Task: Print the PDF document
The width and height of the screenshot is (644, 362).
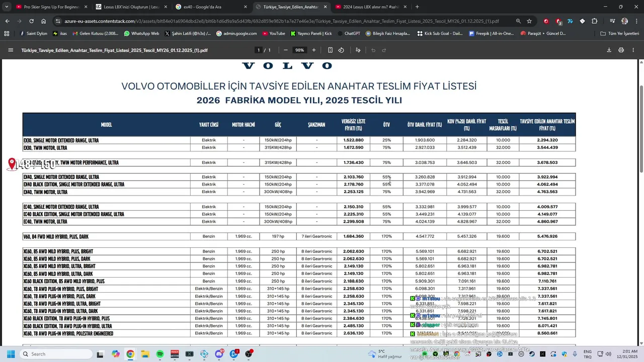Action: (621, 50)
